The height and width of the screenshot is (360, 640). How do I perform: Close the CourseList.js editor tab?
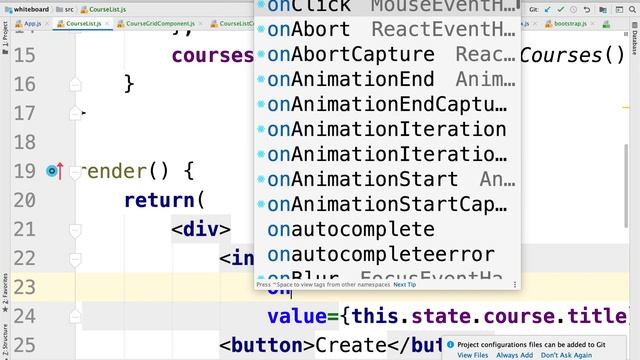(x=107, y=24)
